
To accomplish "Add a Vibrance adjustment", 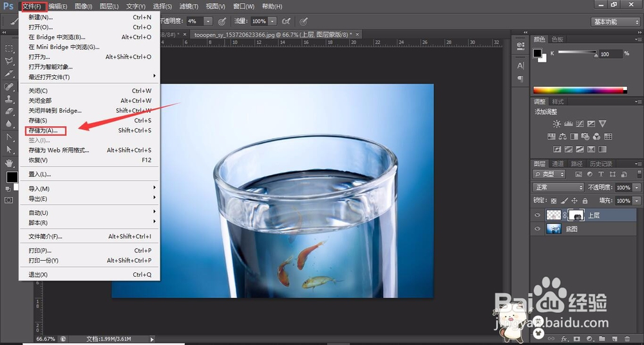I will click(x=603, y=124).
